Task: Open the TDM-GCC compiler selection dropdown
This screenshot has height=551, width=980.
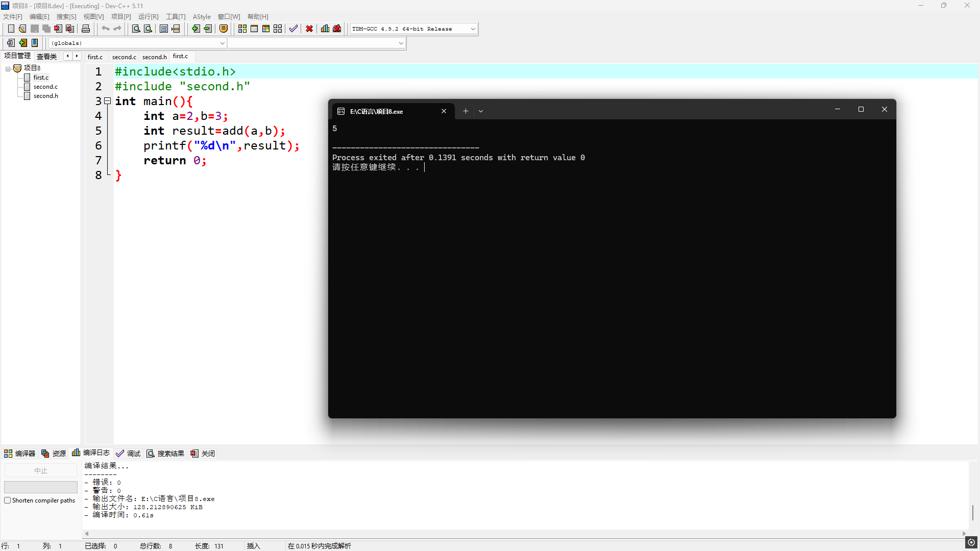Action: (x=473, y=29)
